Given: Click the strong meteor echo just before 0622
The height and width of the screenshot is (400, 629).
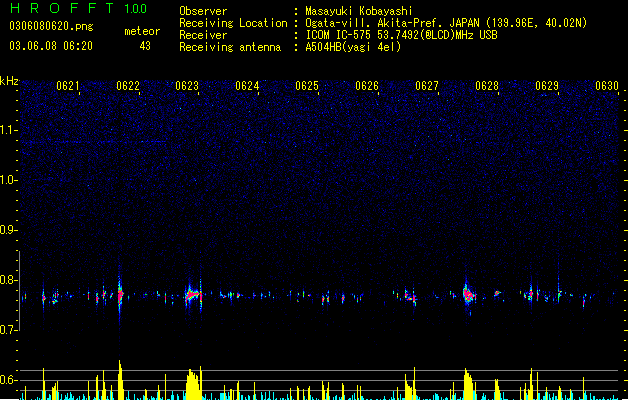Looking at the screenshot, I should tap(120, 295).
